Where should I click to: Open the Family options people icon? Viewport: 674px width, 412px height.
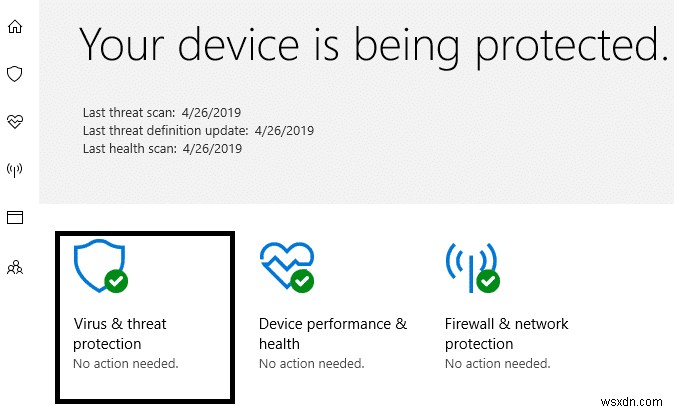pyautogui.click(x=14, y=266)
